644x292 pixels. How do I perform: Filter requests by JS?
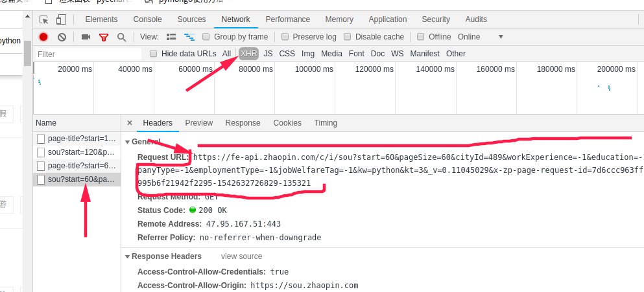[x=268, y=54]
